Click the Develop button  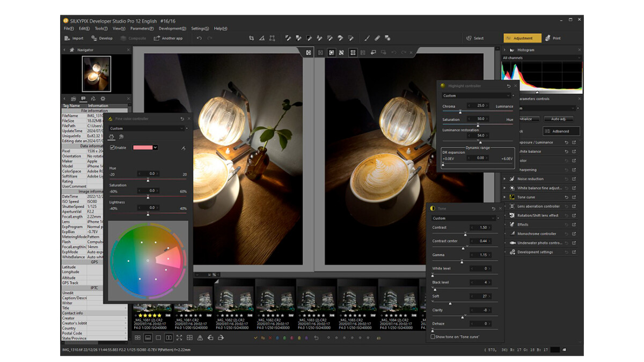click(102, 38)
